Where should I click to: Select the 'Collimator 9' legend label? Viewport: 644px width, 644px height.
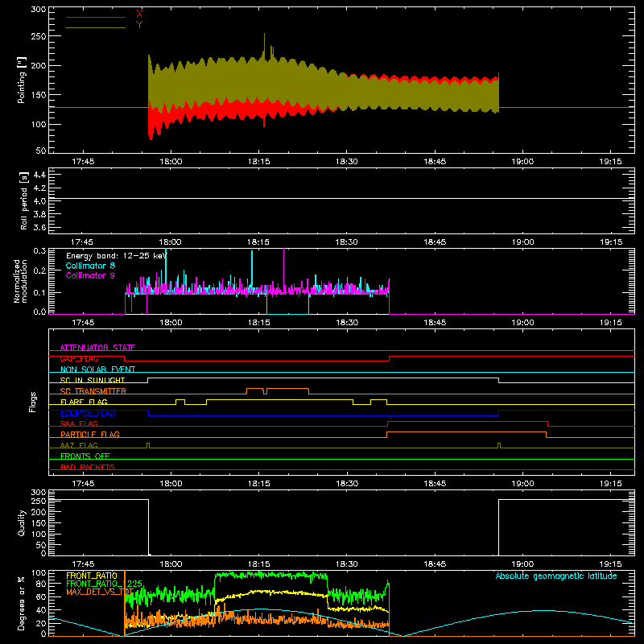click(90, 275)
